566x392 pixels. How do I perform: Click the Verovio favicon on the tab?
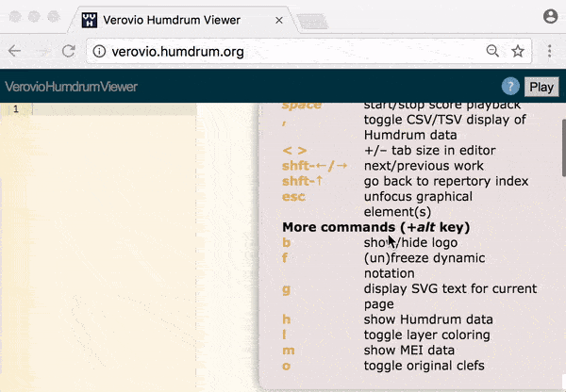click(90, 20)
